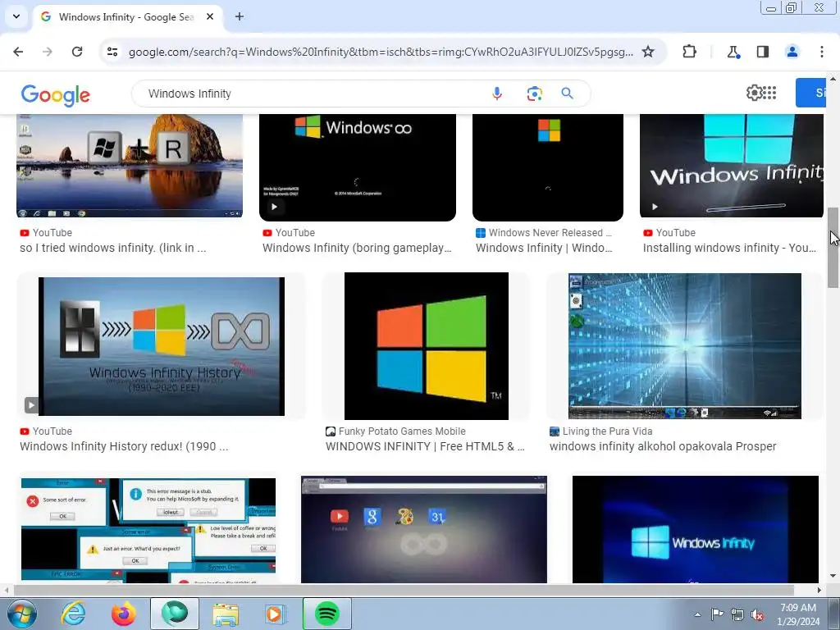
Task: Open blue cube tunnel desktop thumbnail
Action: pos(685,346)
